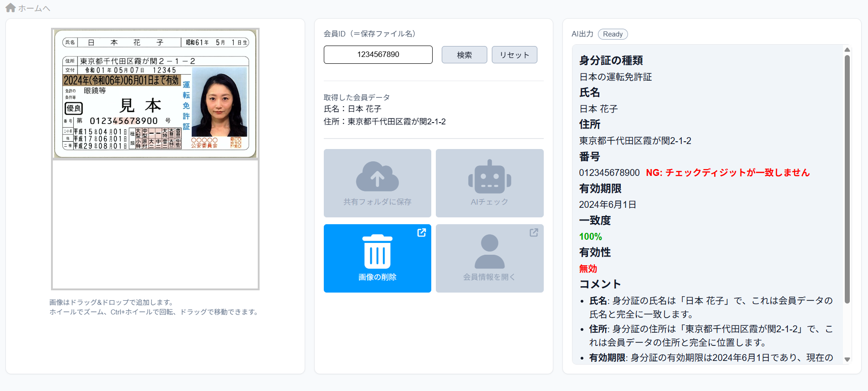Click the external-link icon on 会員情報を開く tile
This screenshot has height=391, width=868.
click(534, 232)
